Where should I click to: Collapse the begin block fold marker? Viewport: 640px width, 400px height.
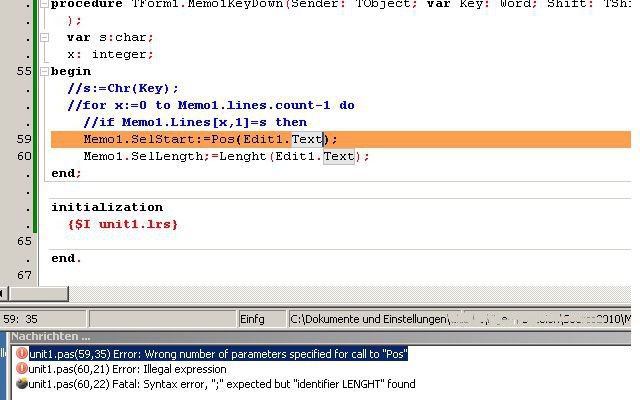44,72
